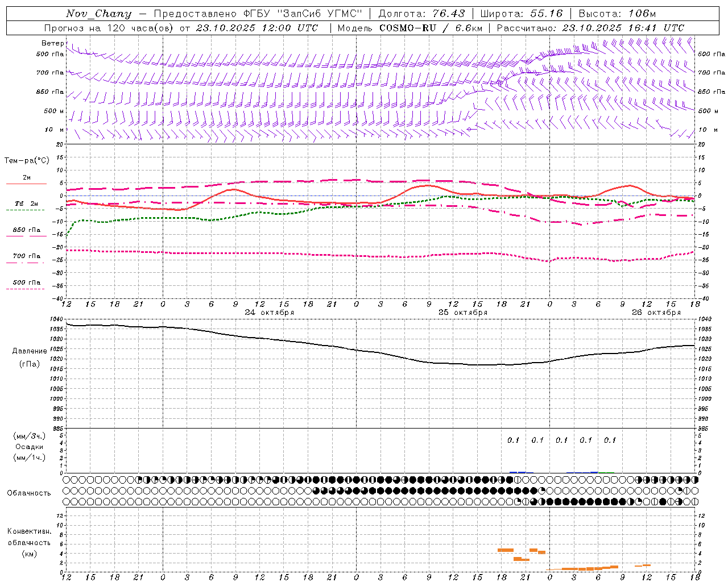Click the Давление pressure panel label

click(30, 351)
